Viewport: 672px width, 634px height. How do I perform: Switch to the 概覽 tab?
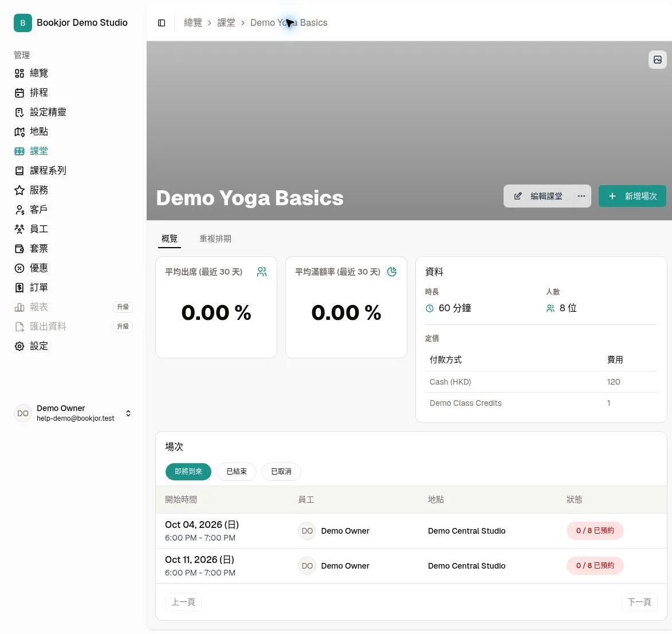[169, 238]
